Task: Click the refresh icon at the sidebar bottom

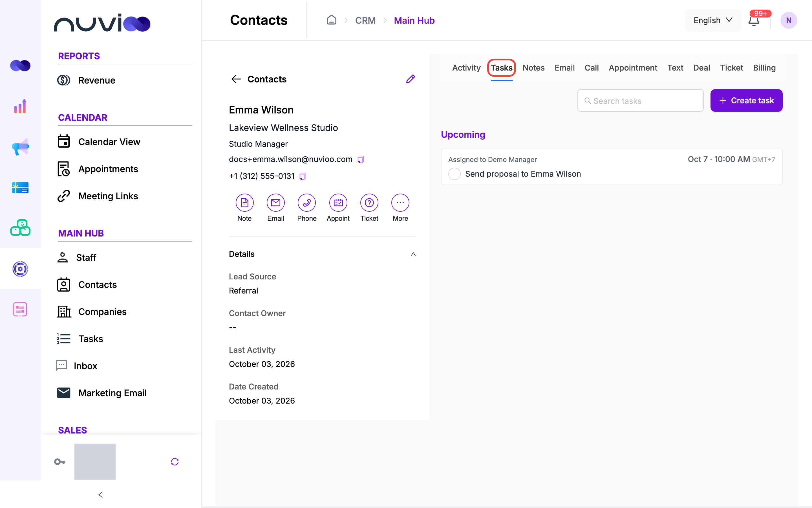Action: click(x=175, y=462)
